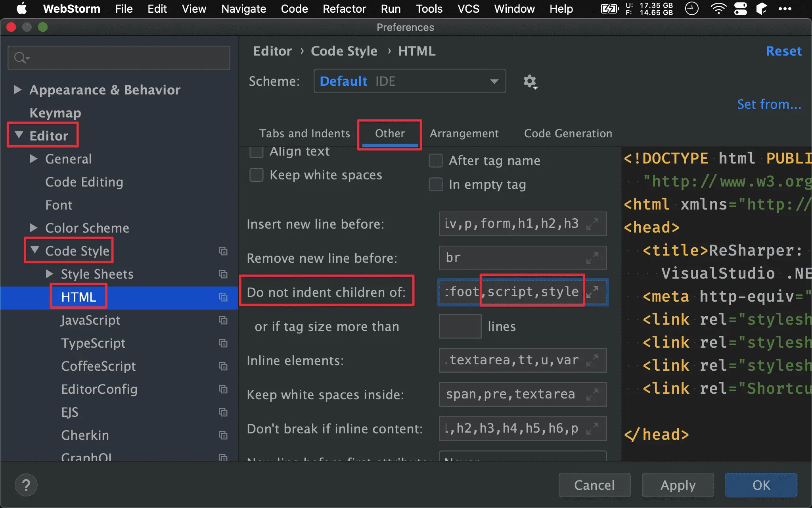Viewport: 812px width, 508px height.
Task: Click the Set from... link
Action: pyautogui.click(x=769, y=104)
